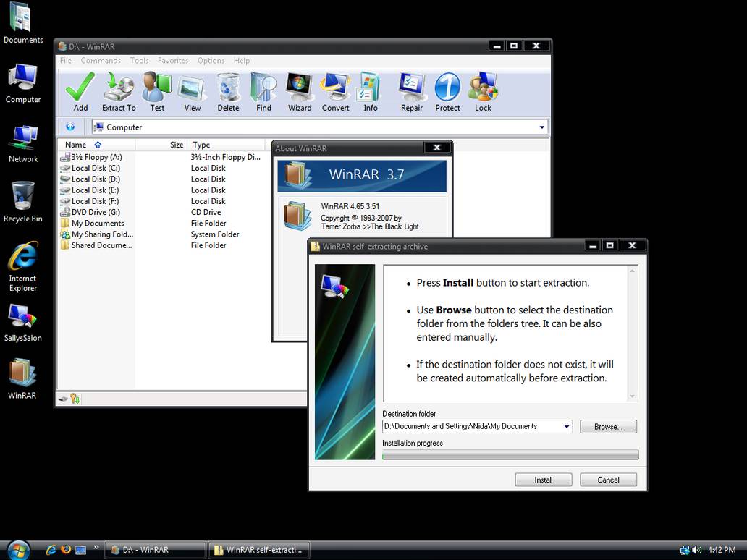Switch to the WinRAR self-extracting taskbar item
The image size is (747, 560).
coord(259,550)
